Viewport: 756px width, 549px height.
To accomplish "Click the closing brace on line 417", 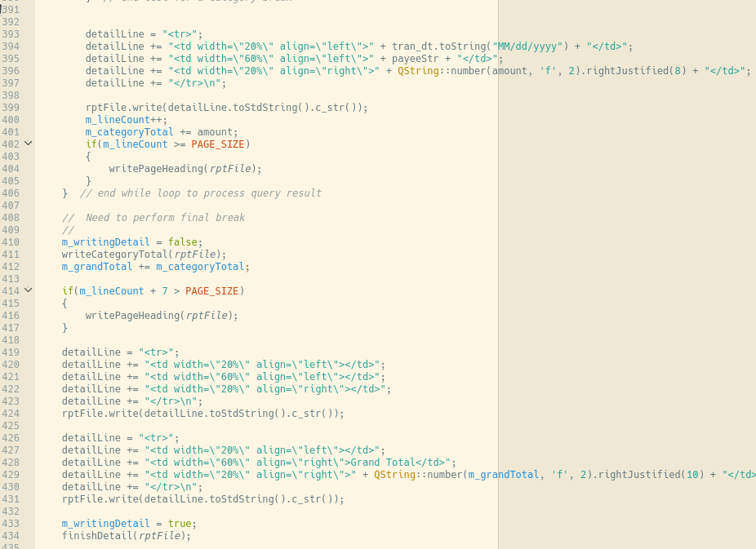I will 65,327.
